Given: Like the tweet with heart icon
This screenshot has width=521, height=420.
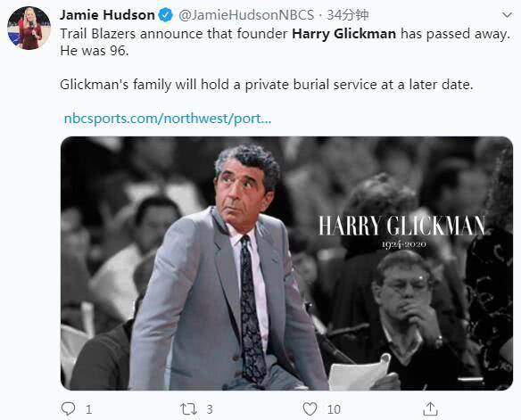Looking at the screenshot, I should coord(310,409).
